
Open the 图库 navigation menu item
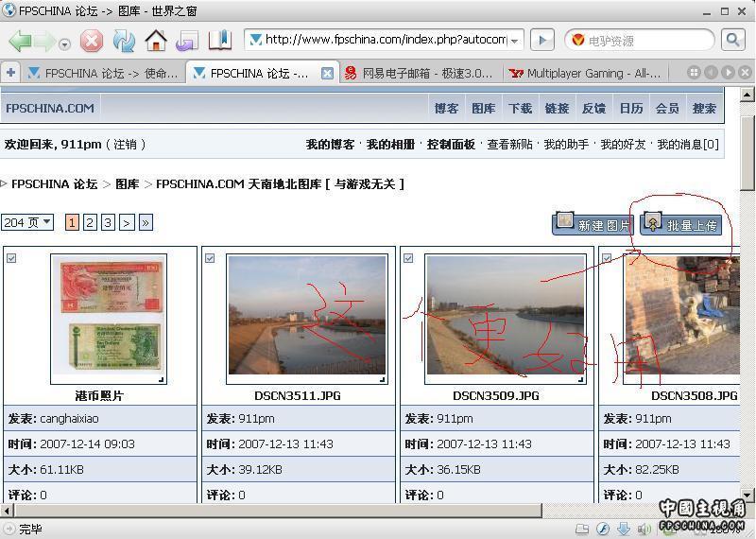(x=483, y=109)
